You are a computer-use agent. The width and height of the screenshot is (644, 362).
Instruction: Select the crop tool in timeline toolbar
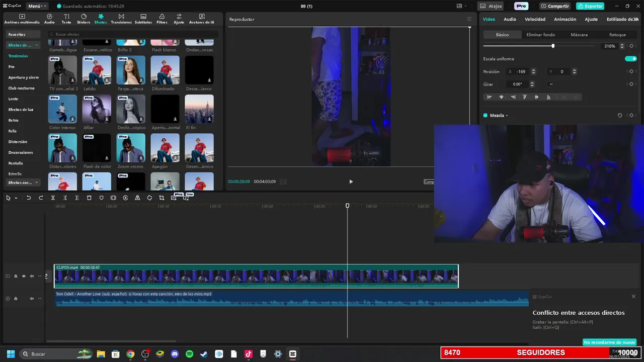(x=162, y=198)
